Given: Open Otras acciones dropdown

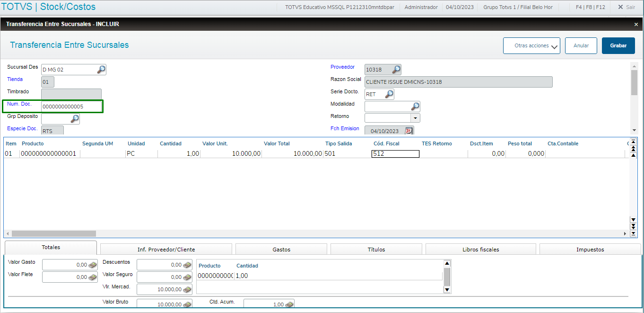Looking at the screenshot, I should [531, 46].
